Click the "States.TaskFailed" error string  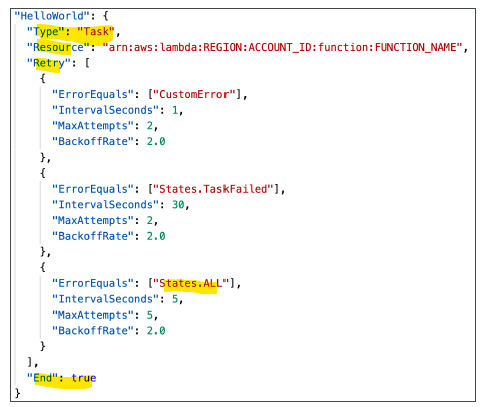213,189
